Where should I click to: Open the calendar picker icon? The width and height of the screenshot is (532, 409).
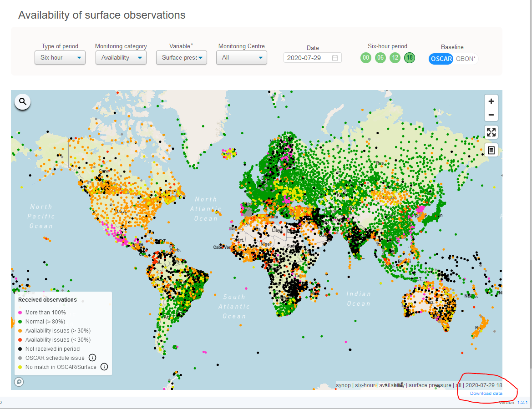click(x=335, y=58)
